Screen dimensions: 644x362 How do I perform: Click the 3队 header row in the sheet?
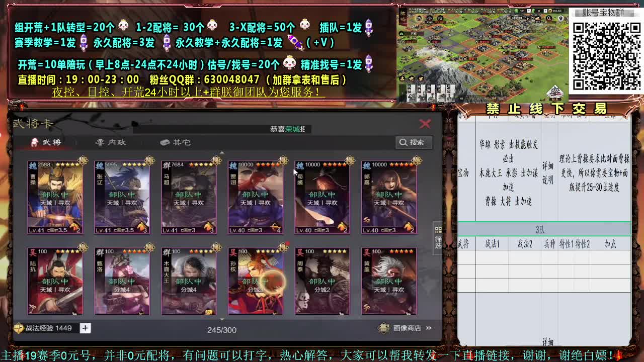(x=544, y=230)
